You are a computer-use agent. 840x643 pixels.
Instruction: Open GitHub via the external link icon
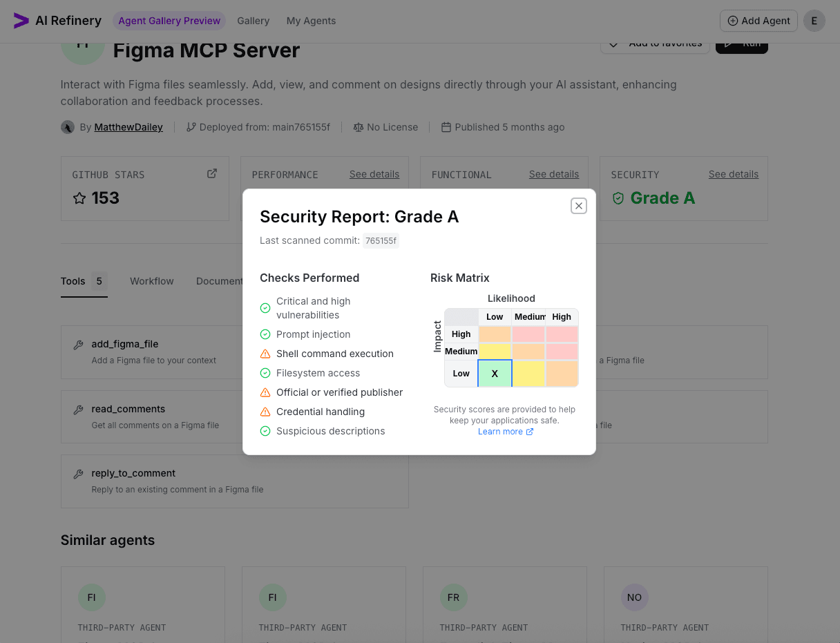click(x=212, y=173)
